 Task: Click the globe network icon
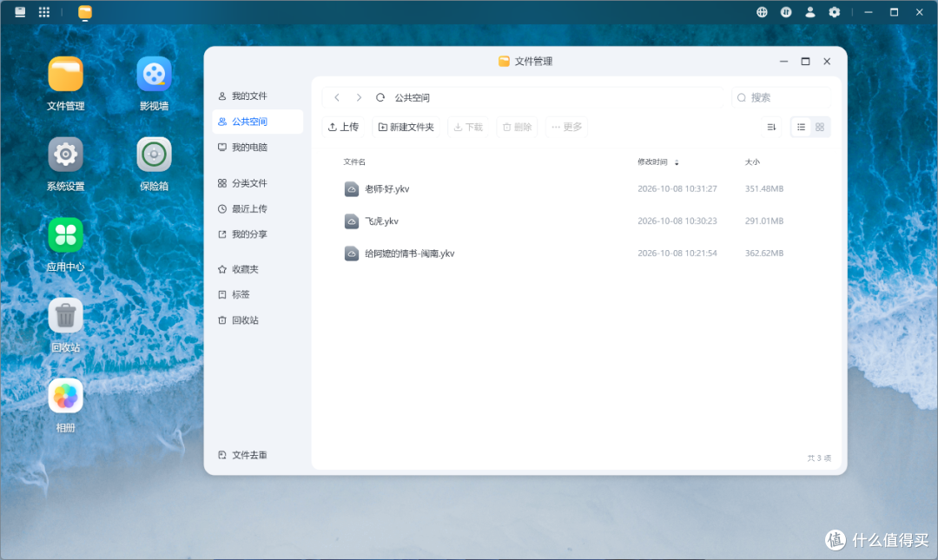[x=762, y=12]
